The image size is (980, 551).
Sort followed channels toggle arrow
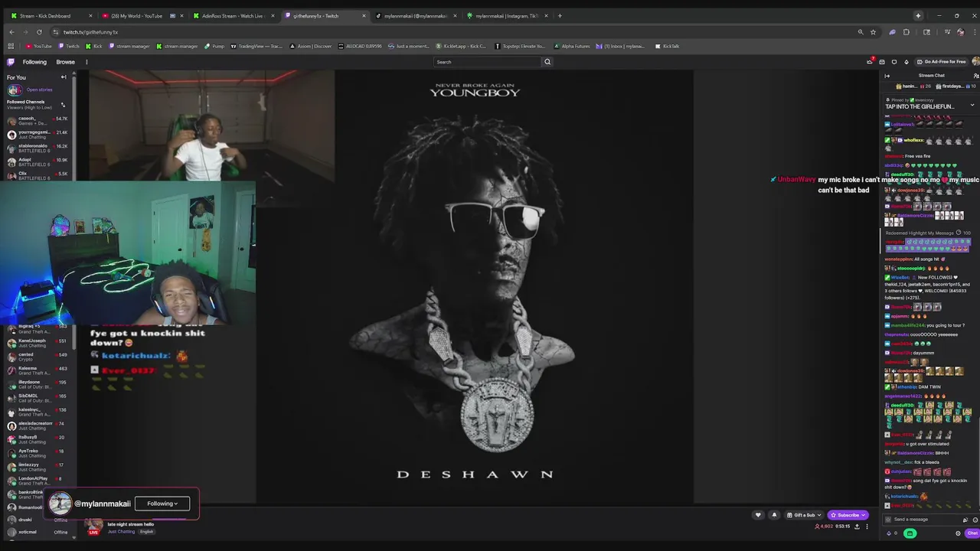[x=63, y=105]
